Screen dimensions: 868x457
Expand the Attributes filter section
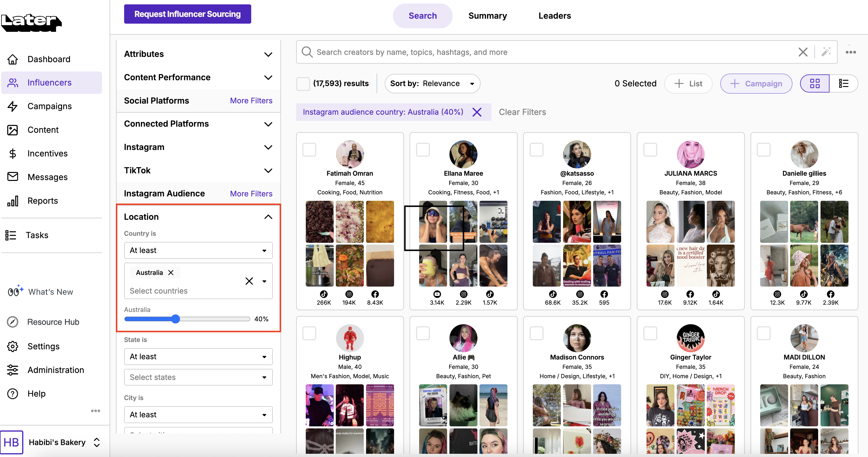tap(268, 54)
